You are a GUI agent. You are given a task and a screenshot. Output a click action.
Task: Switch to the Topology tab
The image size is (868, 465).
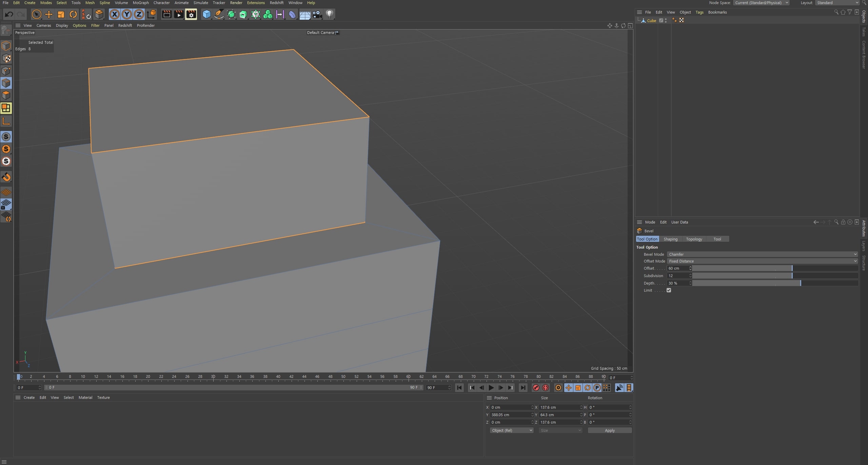click(694, 239)
